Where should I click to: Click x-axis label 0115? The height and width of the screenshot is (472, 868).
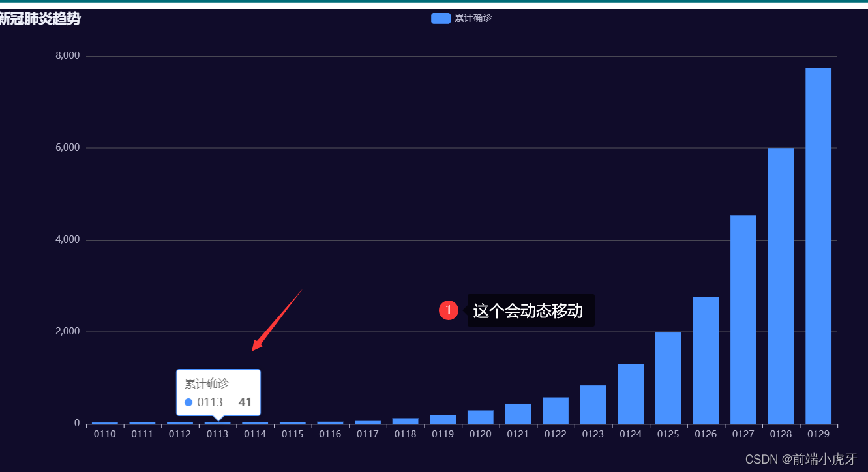pos(293,434)
